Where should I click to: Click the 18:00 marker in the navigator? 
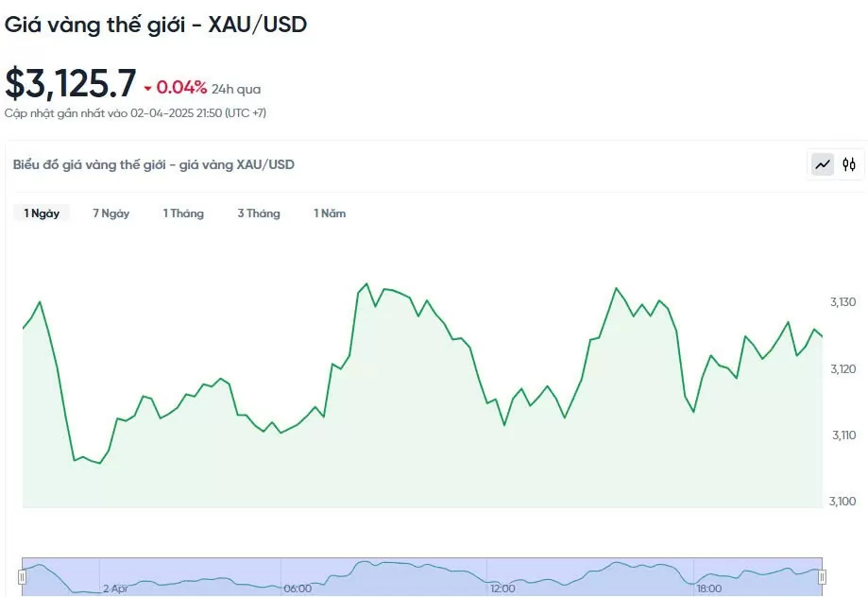(709, 588)
